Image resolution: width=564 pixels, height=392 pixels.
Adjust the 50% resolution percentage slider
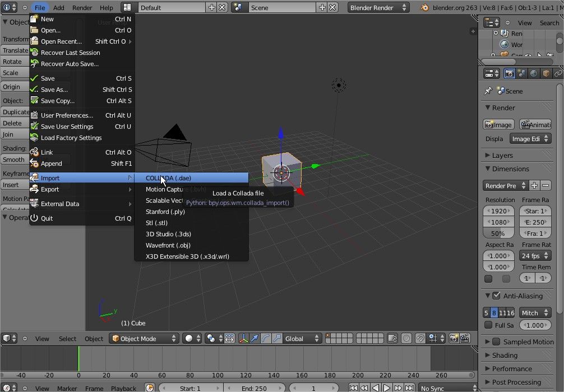coord(498,234)
